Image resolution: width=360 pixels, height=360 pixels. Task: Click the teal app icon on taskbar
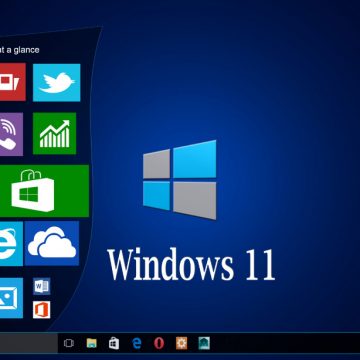pos(204,343)
